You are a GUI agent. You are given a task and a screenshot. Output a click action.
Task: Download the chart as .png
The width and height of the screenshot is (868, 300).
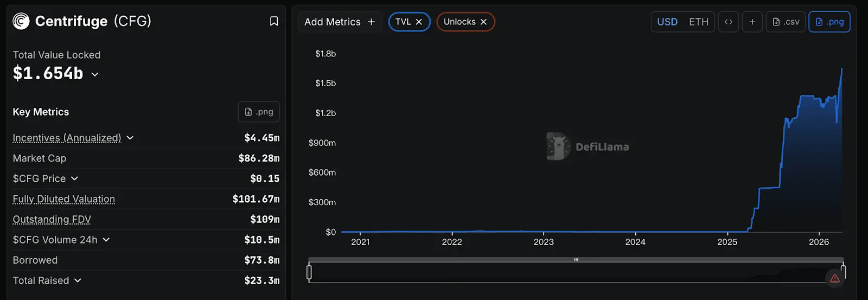point(829,22)
